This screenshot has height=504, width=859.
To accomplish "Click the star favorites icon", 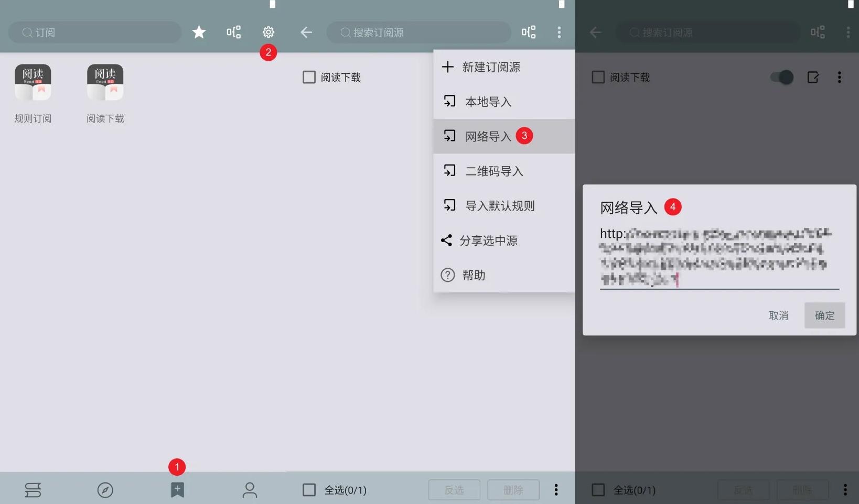I will point(199,32).
